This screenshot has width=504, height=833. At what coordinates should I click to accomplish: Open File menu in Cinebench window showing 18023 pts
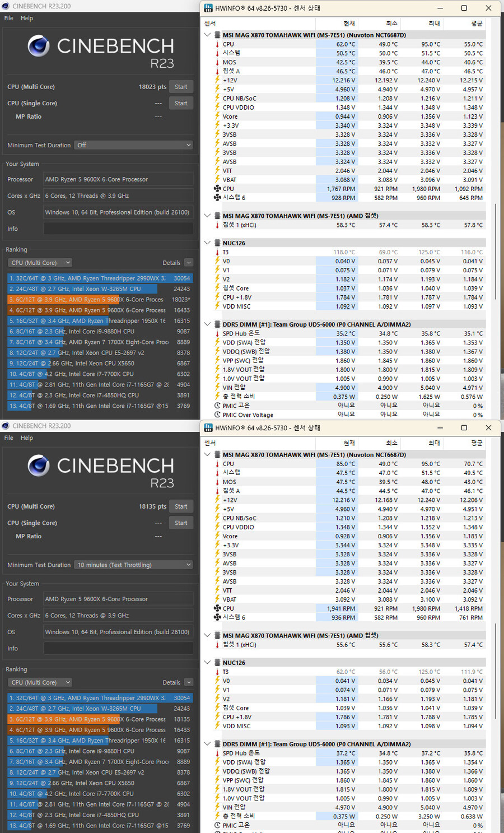coord(9,18)
